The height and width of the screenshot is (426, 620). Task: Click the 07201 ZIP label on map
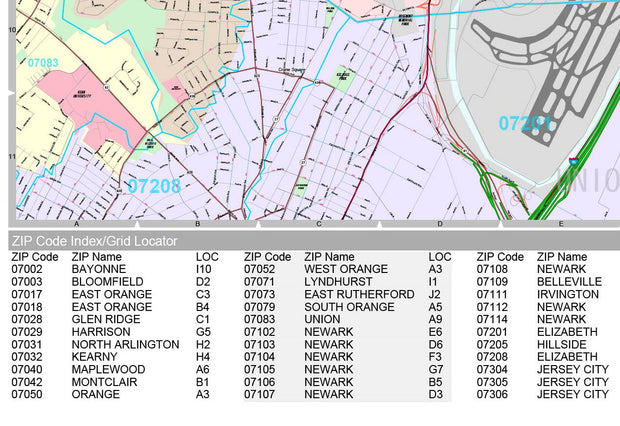click(x=525, y=124)
